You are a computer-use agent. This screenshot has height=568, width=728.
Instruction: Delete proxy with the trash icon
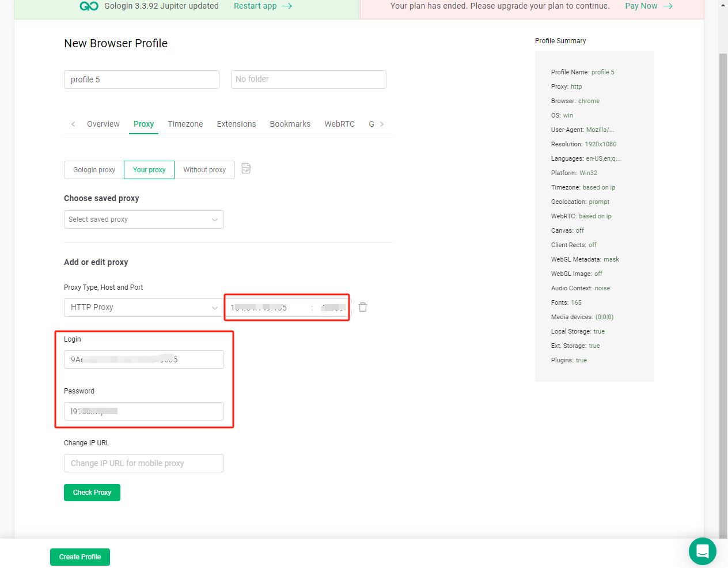coord(363,307)
